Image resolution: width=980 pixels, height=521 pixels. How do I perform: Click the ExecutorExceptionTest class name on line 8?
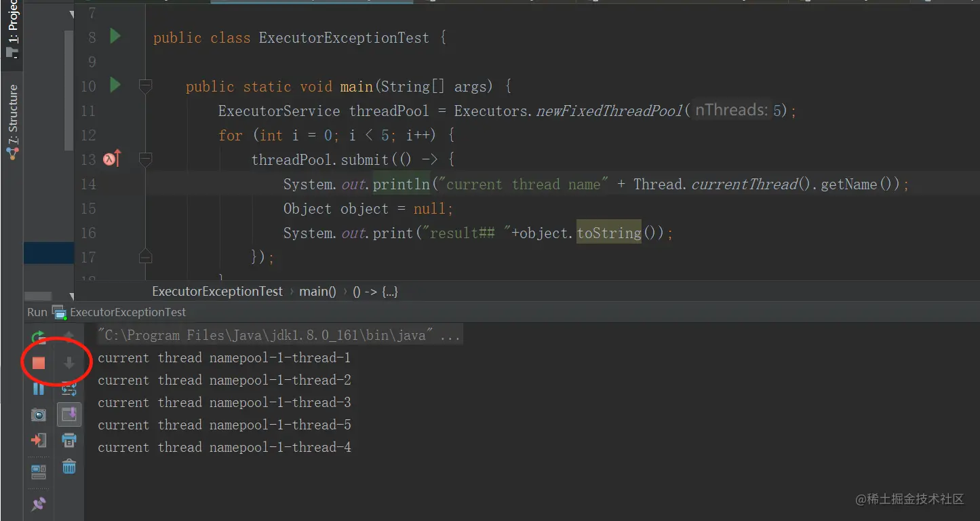pos(344,37)
